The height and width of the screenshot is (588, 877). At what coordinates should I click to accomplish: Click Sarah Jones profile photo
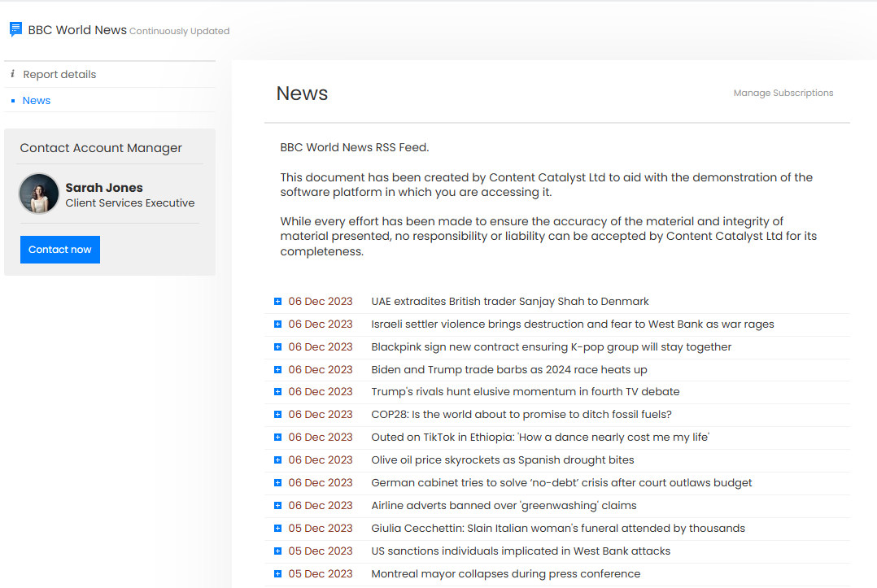(x=39, y=194)
